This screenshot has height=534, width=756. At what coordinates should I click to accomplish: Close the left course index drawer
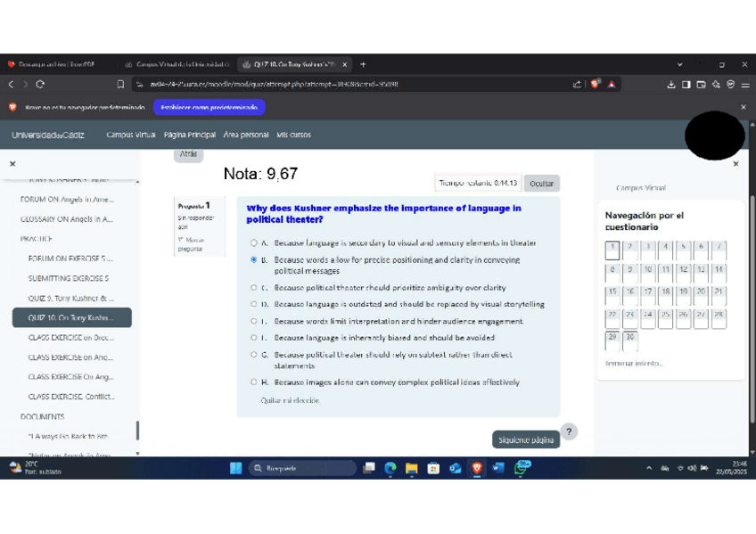pos(12,164)
